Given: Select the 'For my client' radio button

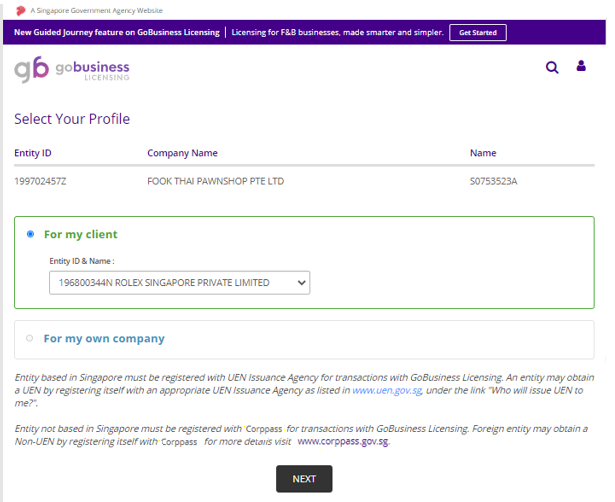Looking at the screenshot, I should pyautogui.click(x=30, y=234).
